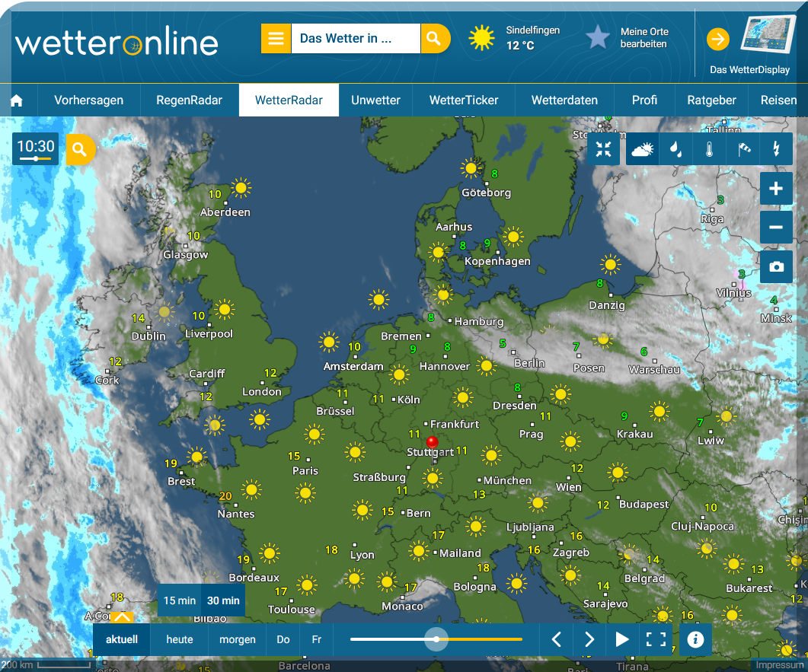Select the wind sock layer icon
This screenshot has width=808, height=672.
tap(743, 149)
